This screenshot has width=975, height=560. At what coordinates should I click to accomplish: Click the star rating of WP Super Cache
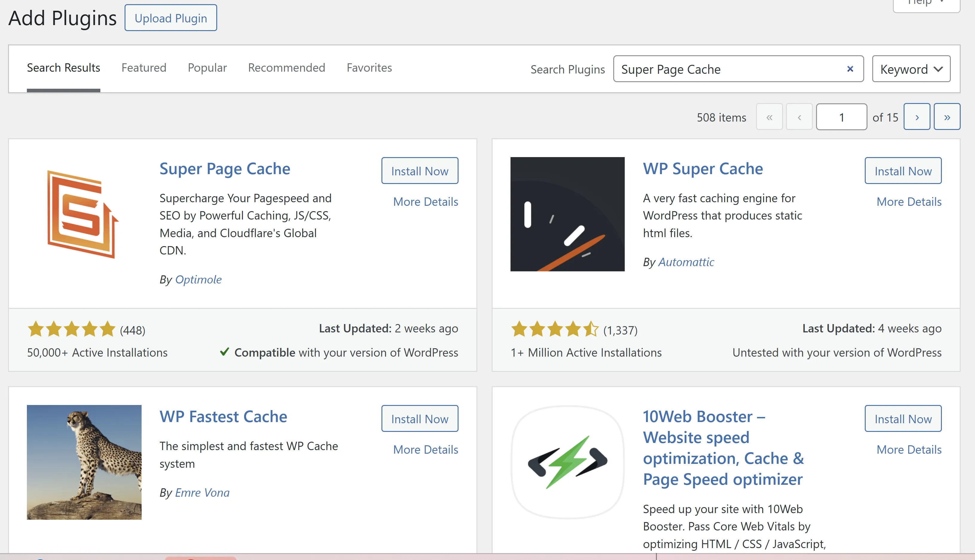[x=555, y=329]
